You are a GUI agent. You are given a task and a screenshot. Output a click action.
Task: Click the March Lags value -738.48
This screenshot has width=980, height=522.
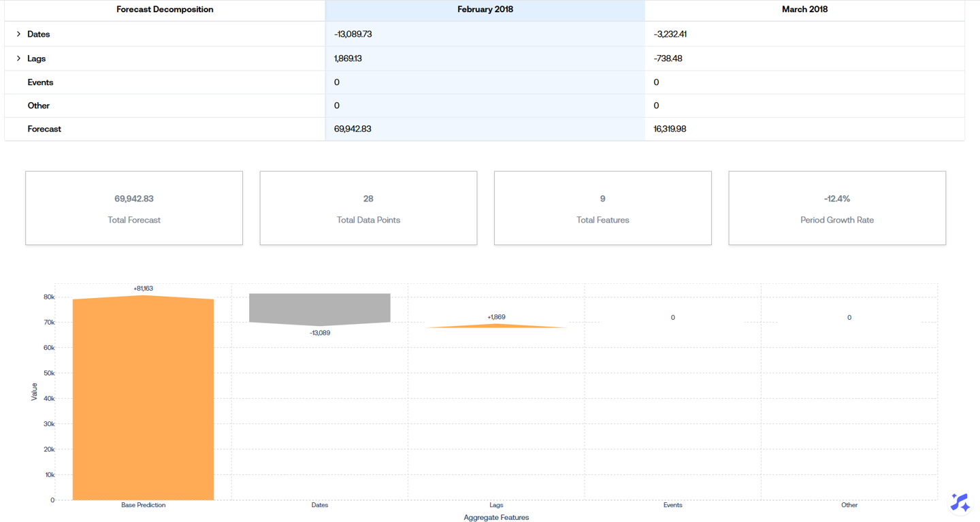668,59
